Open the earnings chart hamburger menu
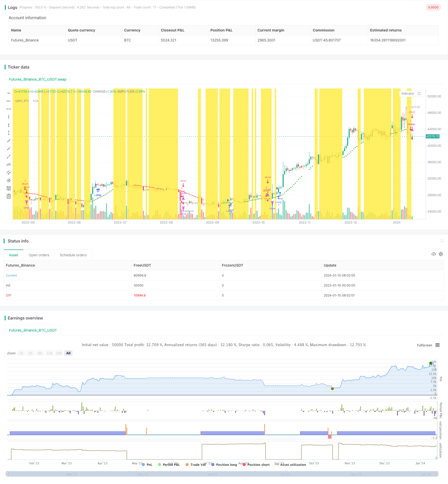Screen dimensions: 448x484 (438, 345)
